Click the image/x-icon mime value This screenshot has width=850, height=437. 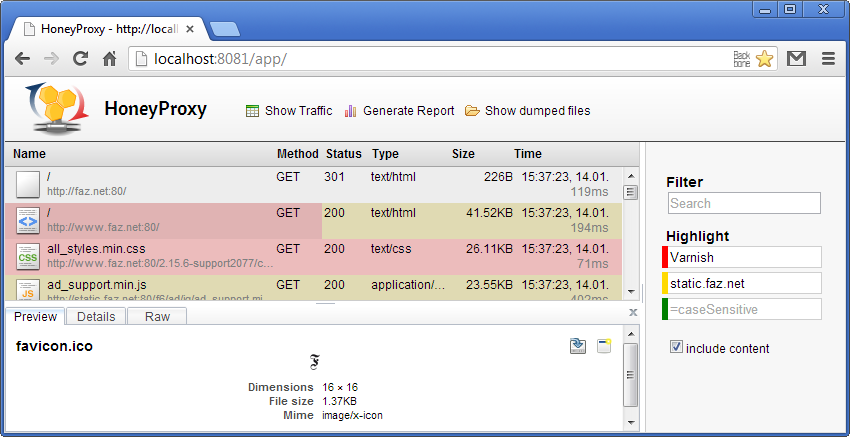point(352,416)
